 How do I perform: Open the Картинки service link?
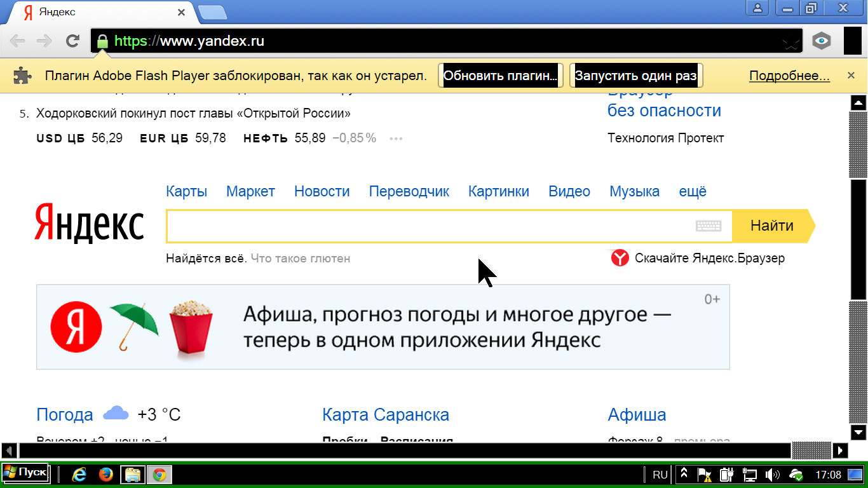point(499,191)
